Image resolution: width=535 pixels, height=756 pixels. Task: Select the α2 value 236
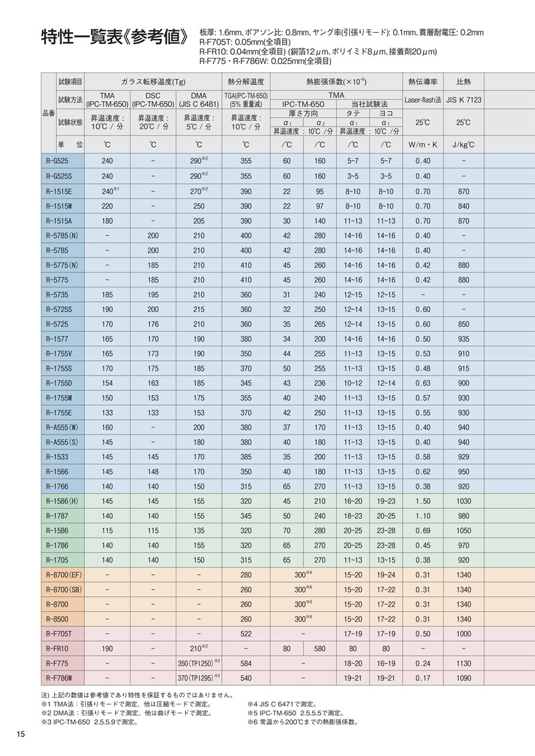click(x=320, y=383)
